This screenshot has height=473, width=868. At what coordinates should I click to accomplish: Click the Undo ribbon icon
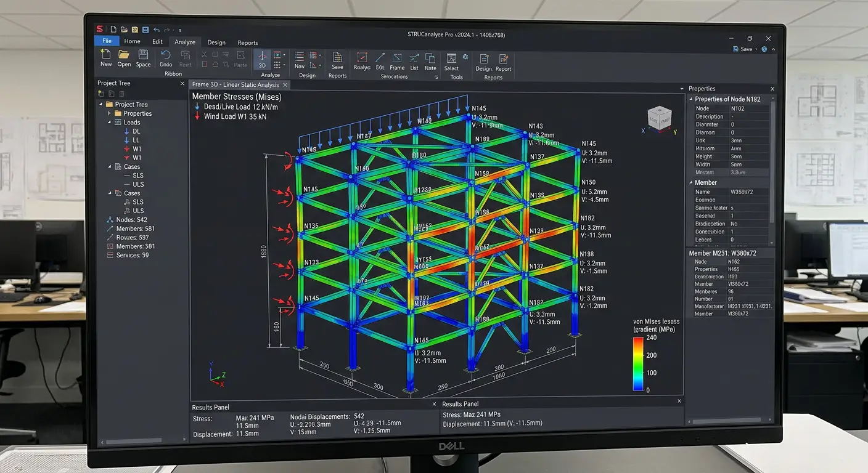tap(166, 55)
